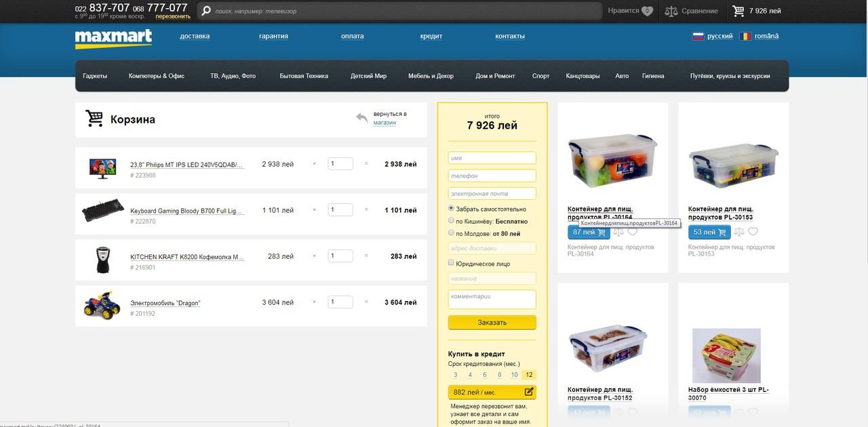
Task: Click the телефон phone field
Action: [492, 176]
